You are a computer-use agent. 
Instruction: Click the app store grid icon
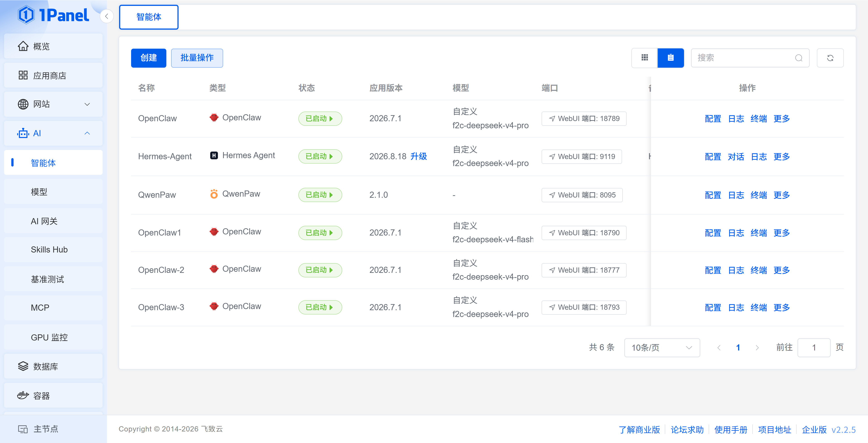[23, 75]
